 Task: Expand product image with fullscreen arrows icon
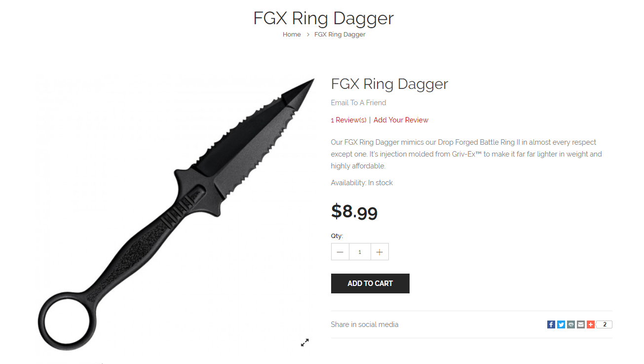pyautogui.click(x=305, y=342)
